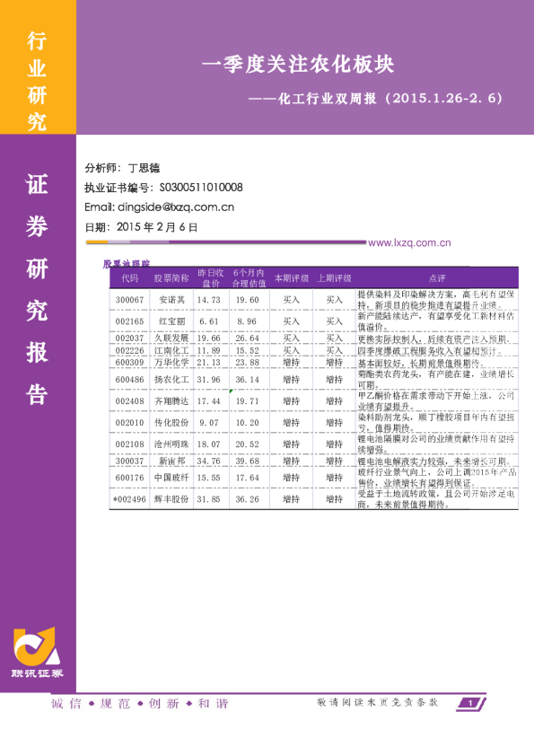Viewport: 534px width, 756px height.
Task: Click the 本期评级 column header
Action: click(292, 278)
